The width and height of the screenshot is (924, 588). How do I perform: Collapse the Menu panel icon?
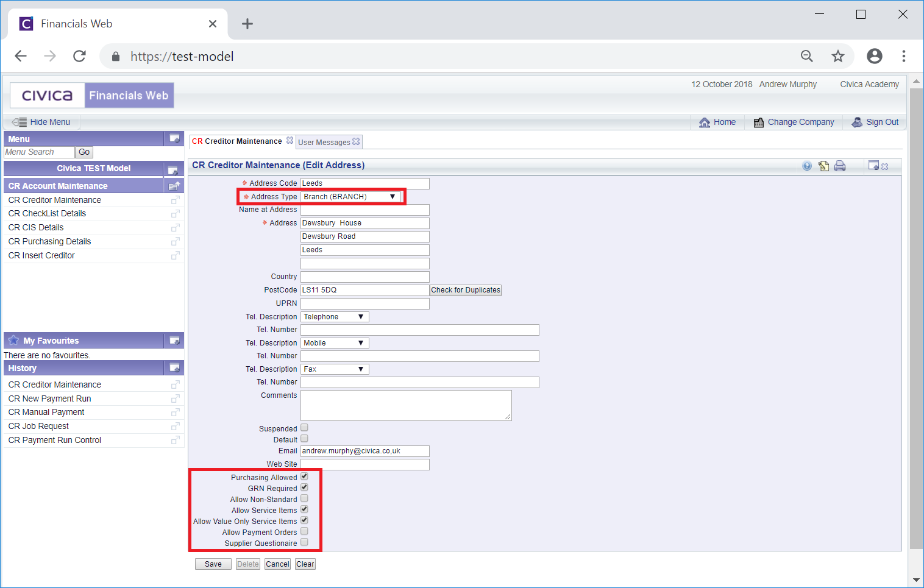[174, 139]
